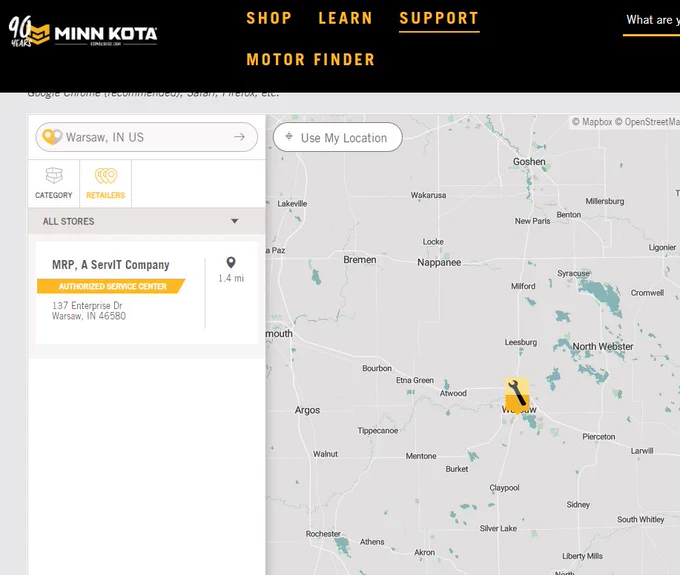Click the Pierceton label on map
This screenshot has height=575, width=680.
(x=598, y=437)
